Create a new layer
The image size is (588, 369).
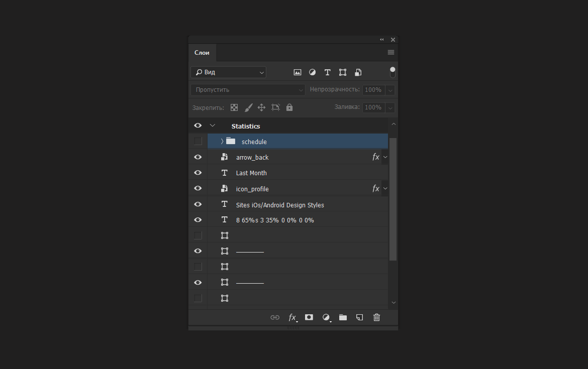360,317
